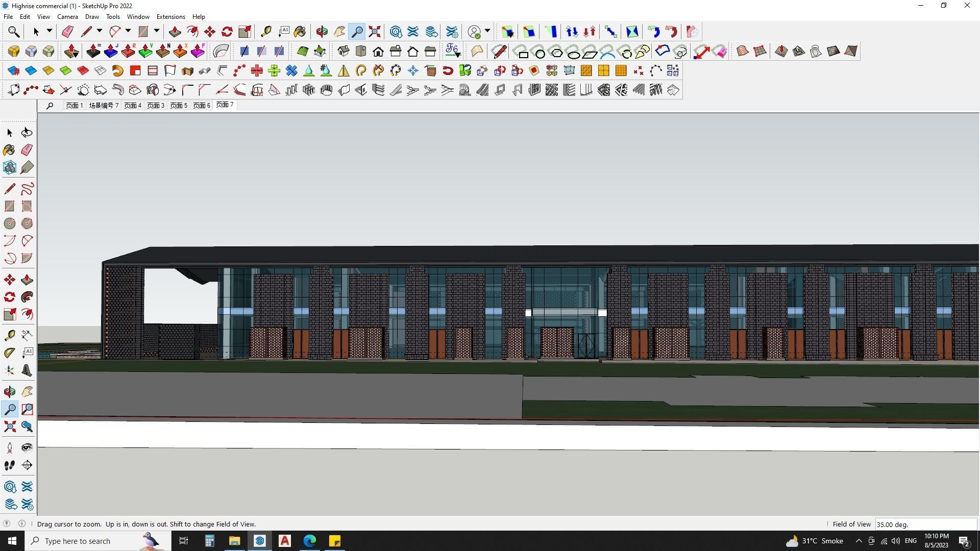Open the F6 shortcut dropdown icon
The height and width of the screenshot is (551, 980).
pyautogui.click(x=452, y=51)
